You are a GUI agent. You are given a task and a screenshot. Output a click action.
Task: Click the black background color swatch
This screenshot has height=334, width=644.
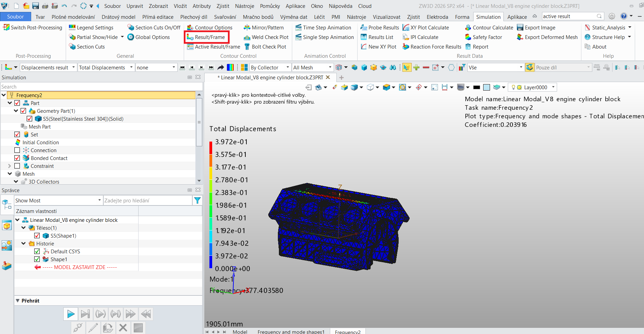476,88
